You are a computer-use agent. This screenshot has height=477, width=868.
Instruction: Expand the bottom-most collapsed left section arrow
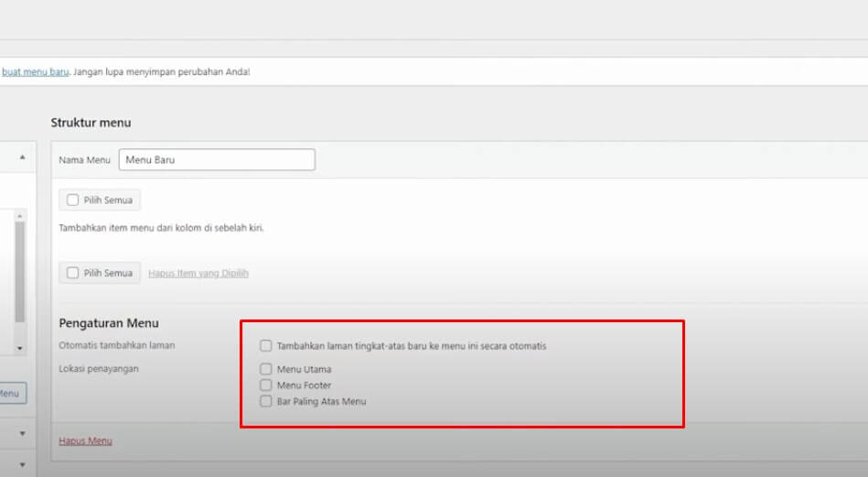[22, 464]
